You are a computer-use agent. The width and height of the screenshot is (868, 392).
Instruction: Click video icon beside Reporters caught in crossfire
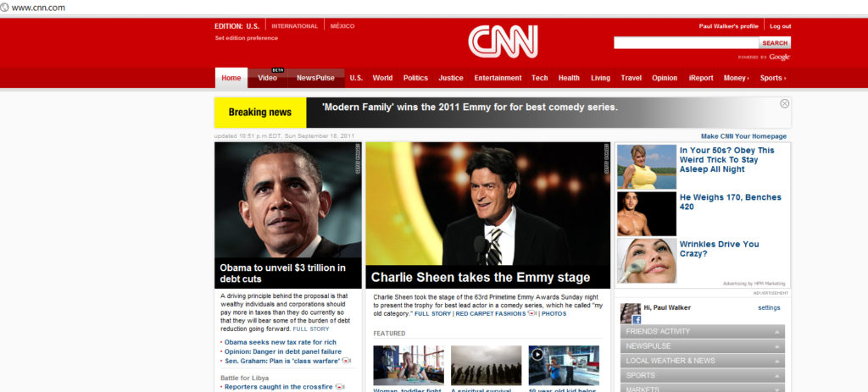(340, 386)
